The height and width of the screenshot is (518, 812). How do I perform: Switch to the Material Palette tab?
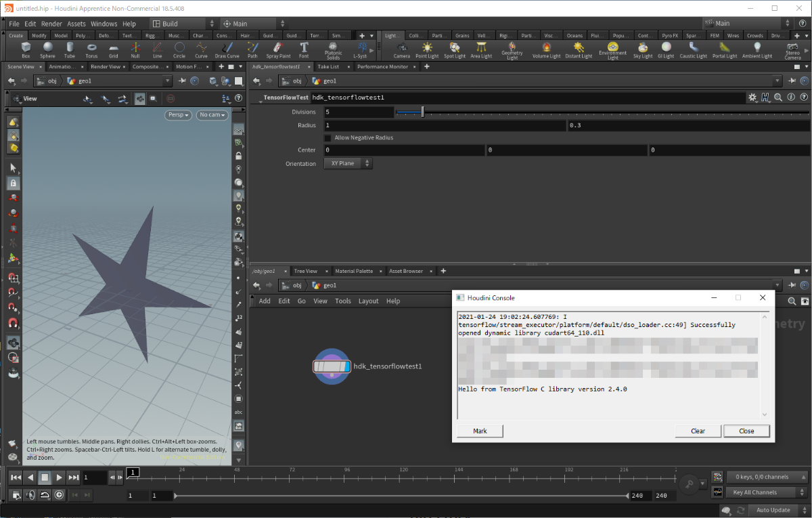(354, 271)
